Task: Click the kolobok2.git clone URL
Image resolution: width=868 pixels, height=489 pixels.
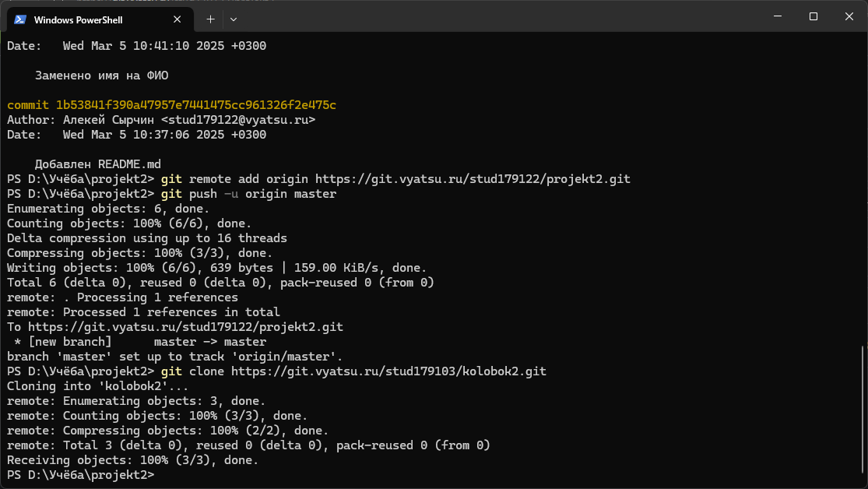Action: tap(388, 371)
